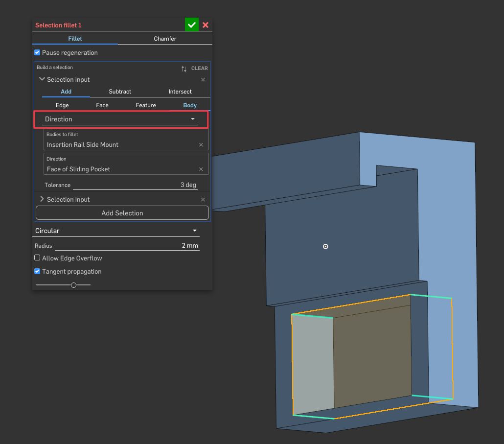
Task: Click the slider handle below Tangent propagation
Action: coord(73,285)
